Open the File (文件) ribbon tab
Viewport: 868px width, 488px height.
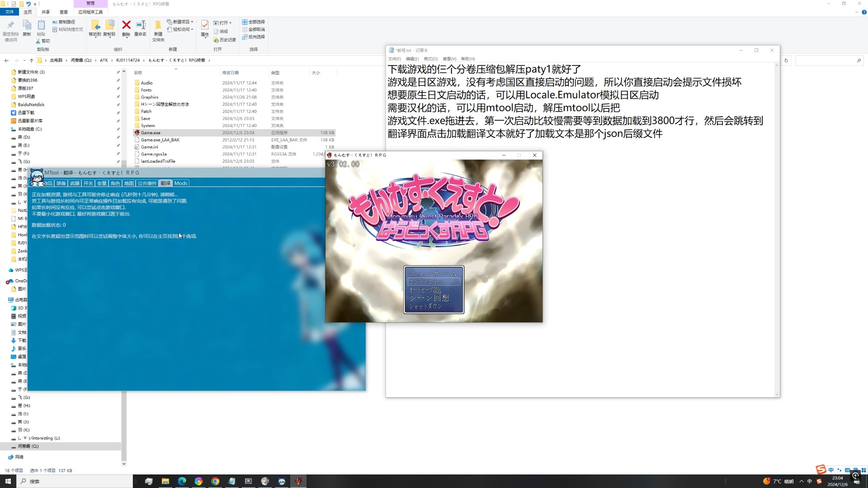tap(9, 12)
